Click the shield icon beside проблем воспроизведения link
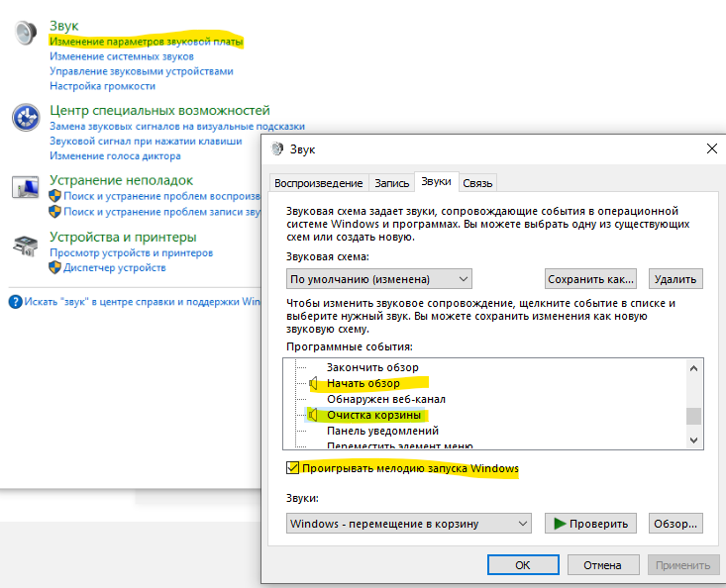Image resolution: width=726 pixels, height=588 pixels. (x=55, y=196)
